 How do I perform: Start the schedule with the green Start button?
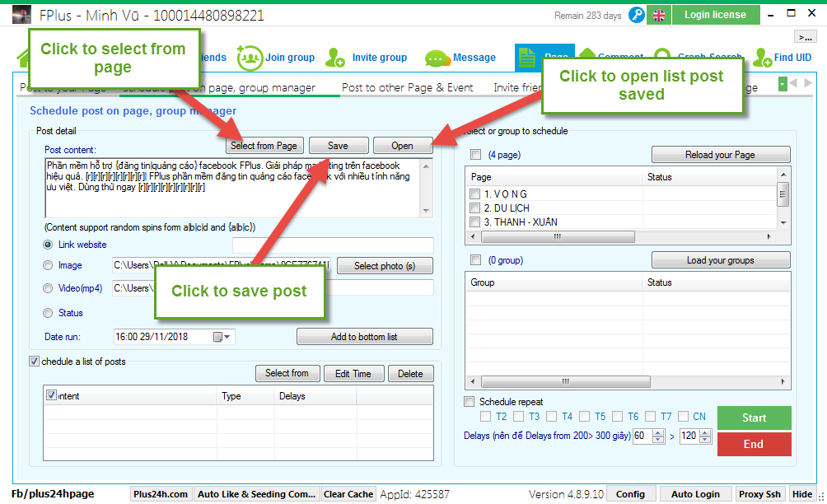pos(755,418)
